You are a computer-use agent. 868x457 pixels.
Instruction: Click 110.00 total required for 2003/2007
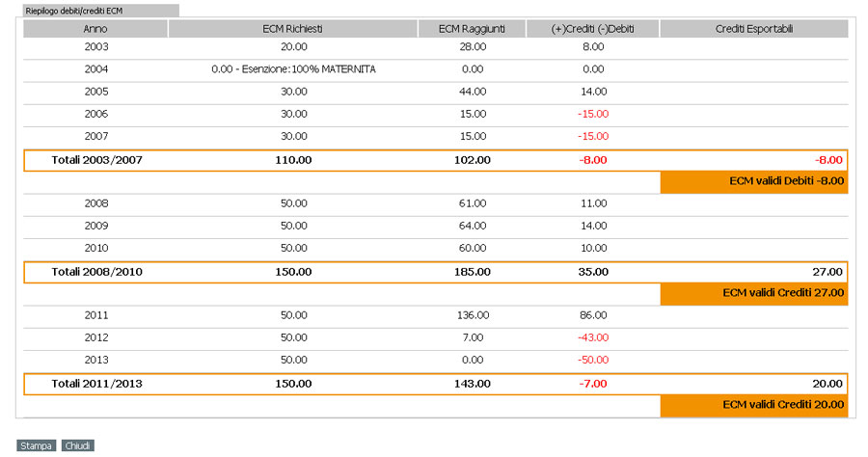[x=293, y=160]
